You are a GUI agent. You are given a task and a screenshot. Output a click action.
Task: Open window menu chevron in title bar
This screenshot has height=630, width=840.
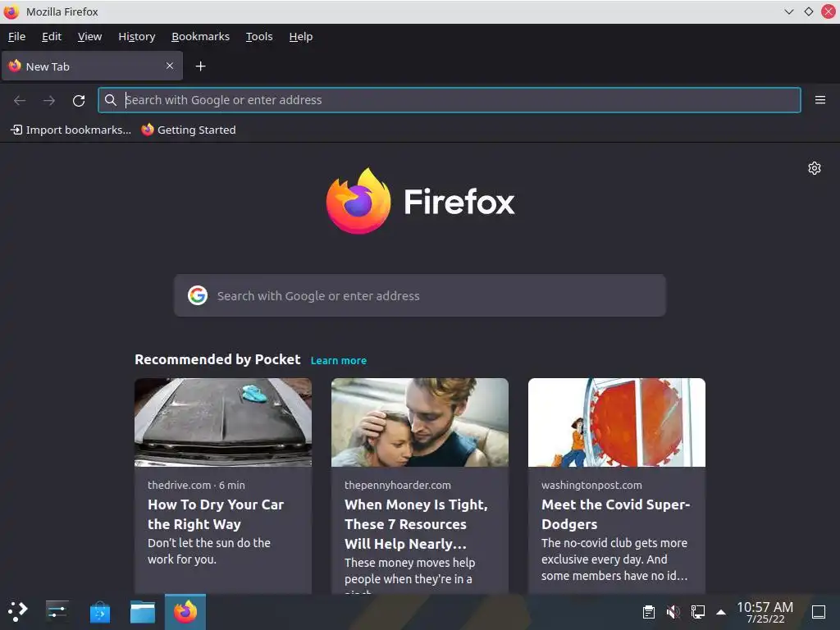point(788,11)
